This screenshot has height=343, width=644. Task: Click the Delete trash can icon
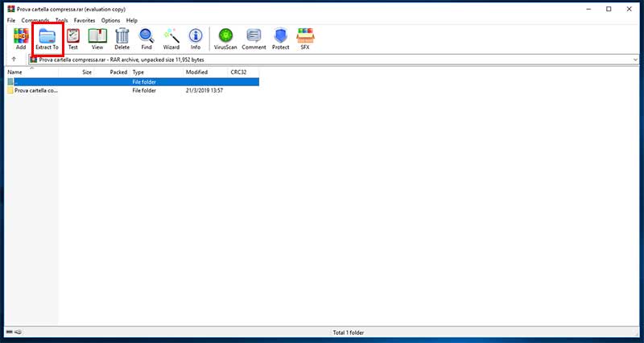pos(122,39)
